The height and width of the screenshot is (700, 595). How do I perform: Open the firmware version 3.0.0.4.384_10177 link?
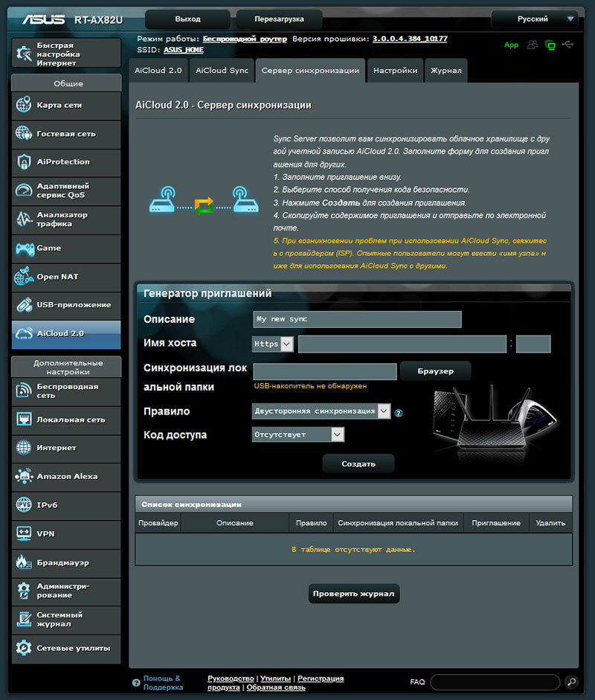pyautogui.click(x=410, y=39)
